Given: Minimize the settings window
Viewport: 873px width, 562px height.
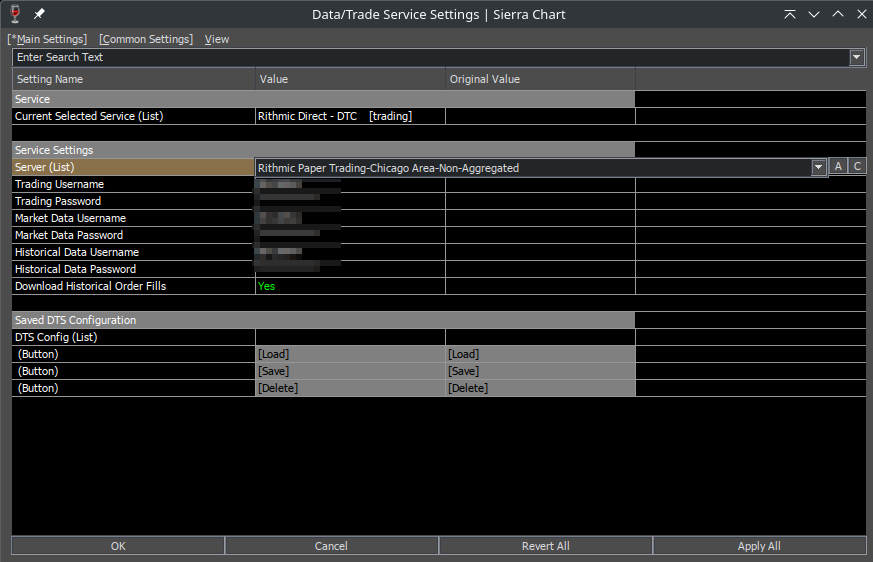Looking at the screenshot, I should click(x=814, y=14).
